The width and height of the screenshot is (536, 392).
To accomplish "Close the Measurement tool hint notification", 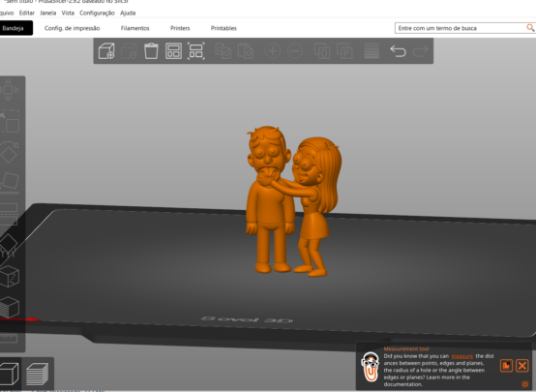I will click(522, 365).
